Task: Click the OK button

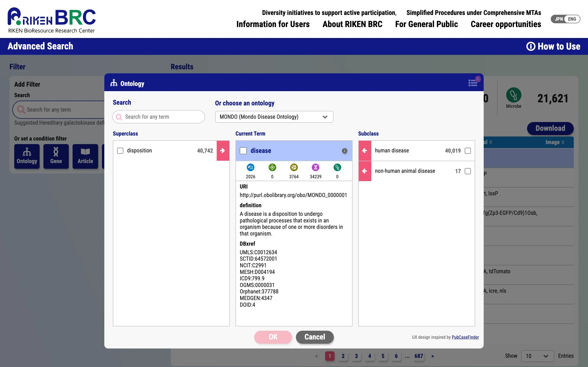Action: (x=273, y=337)
